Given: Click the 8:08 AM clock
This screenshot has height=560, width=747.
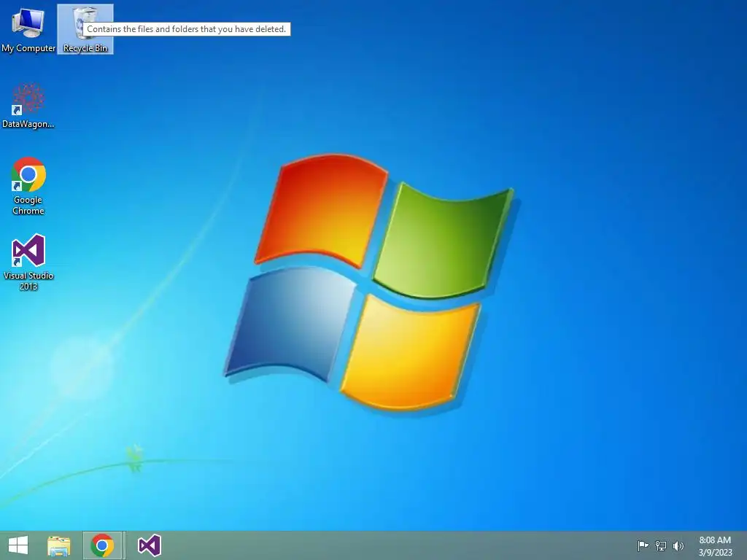Looking at the screenshot, I should 715,540.
